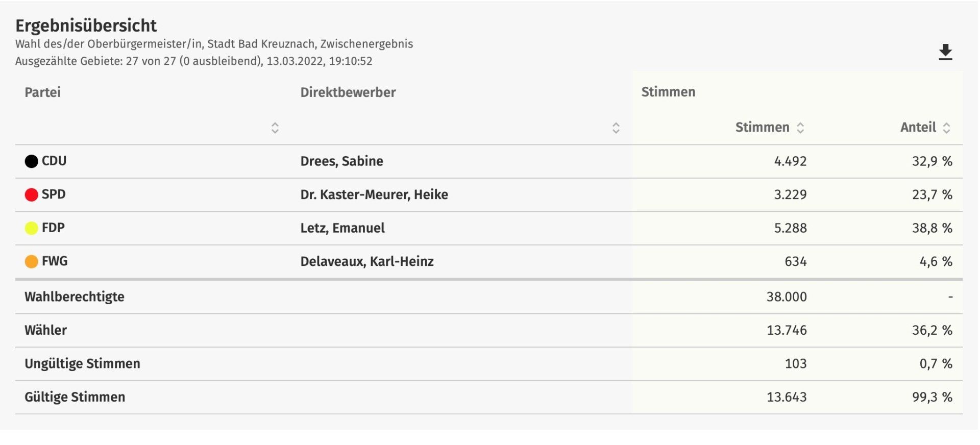The width and height of the screenshot is (980, 445).
Task: Sort by Stimmen count arrows
Action: coord(800,128)
